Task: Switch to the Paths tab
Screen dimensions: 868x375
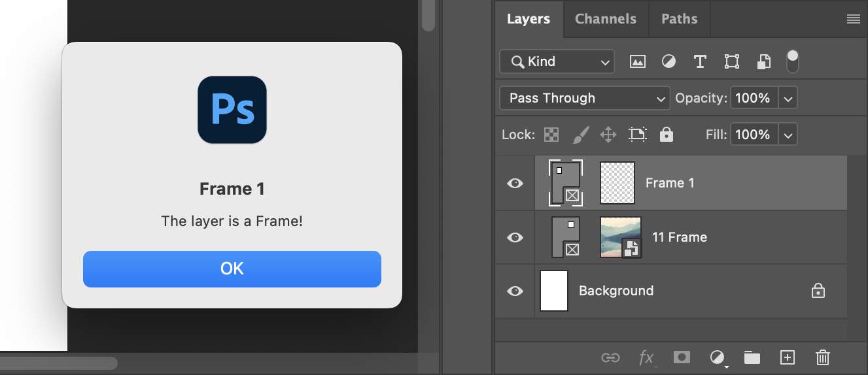Action: 679,19
